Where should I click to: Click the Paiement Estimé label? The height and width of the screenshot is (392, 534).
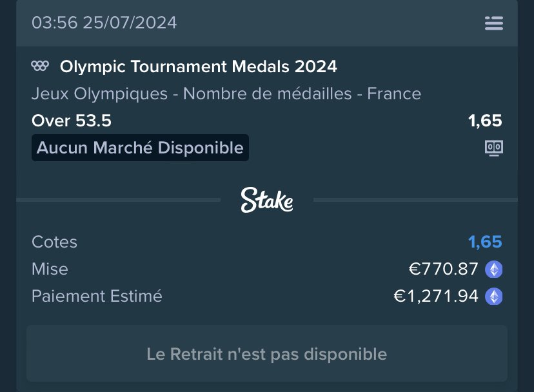click(97, 296)
